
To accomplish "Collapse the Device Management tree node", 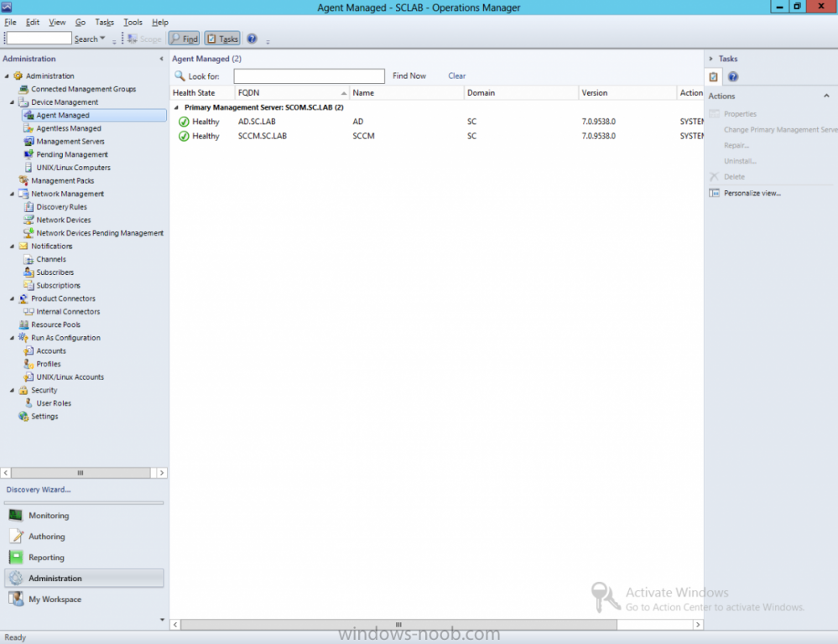I will click(x=13, y=102).
